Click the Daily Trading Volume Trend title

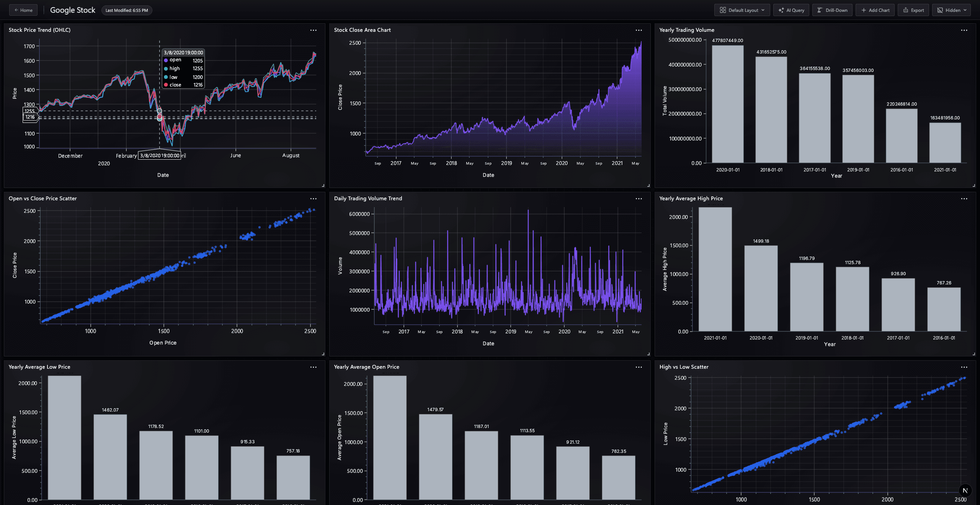368,198
